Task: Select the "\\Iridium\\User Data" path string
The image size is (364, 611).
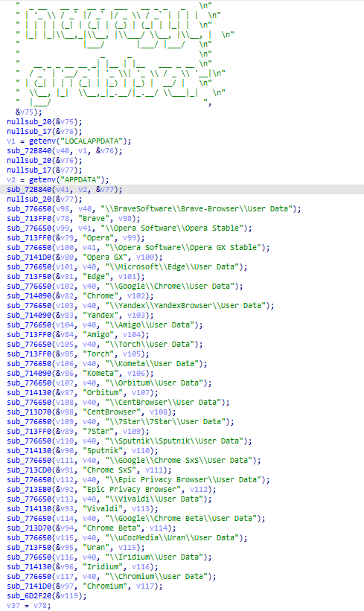Action: click(x=154, y=557)
